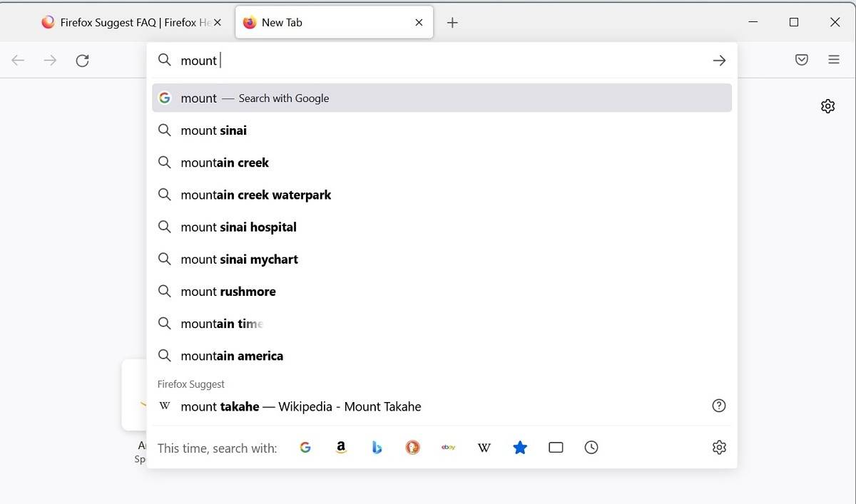Click the settings gear below the toolbar
The image size is (856, 504).
[x=827, y=106]
